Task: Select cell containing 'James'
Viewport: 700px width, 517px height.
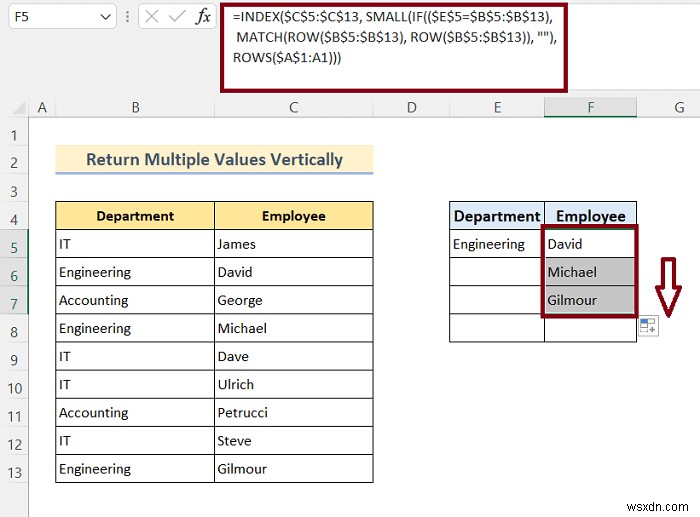Action: [294, 244]
